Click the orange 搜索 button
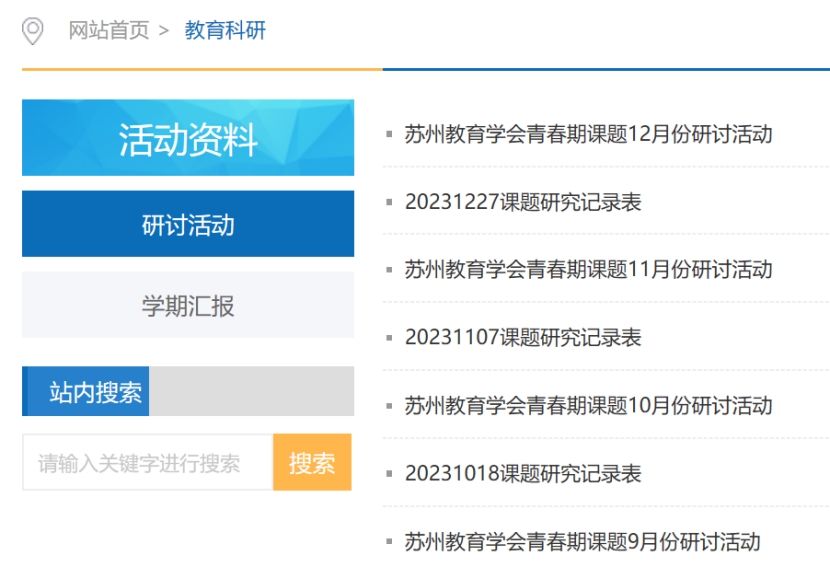This screenshot has width=830, height=567. tap(312, 462)
